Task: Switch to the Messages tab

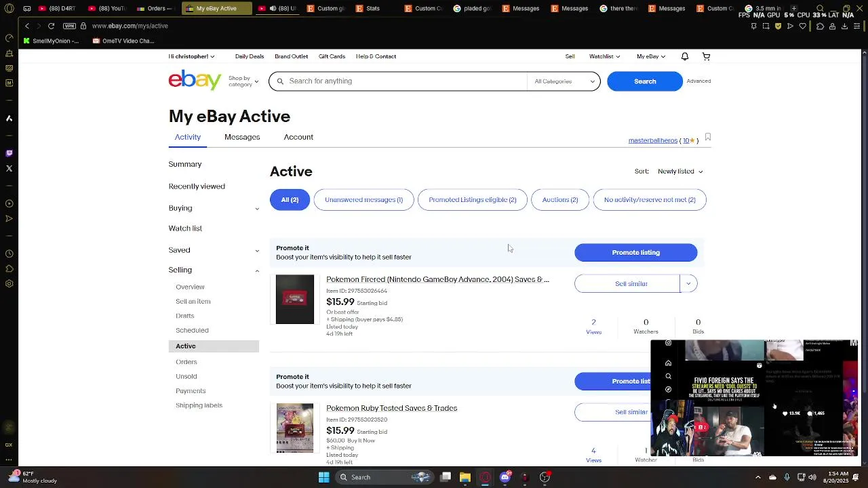Action: click(x=242, y=137)
